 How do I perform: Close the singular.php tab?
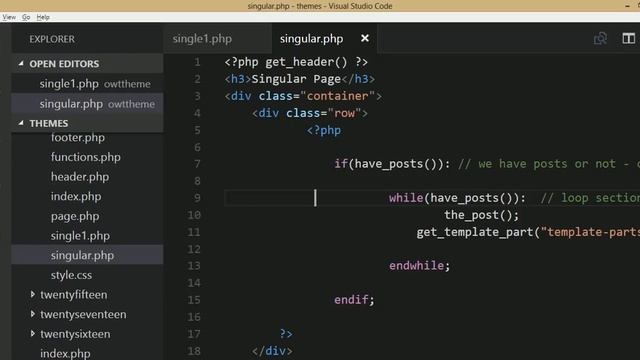pyautogui.click(x=365, y=38)
